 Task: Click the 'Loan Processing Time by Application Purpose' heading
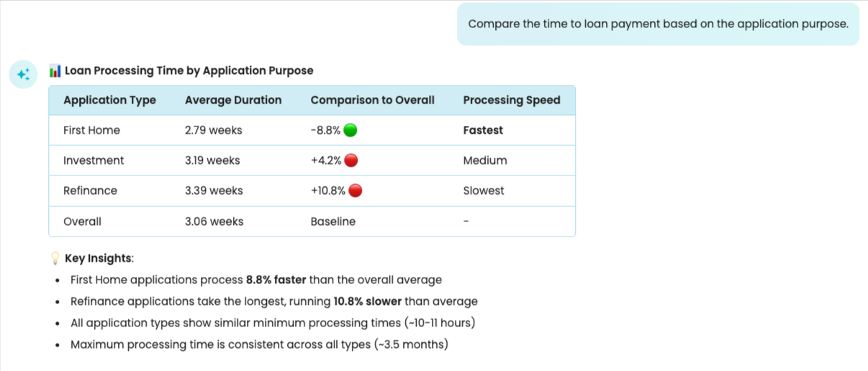click(189, 70)
